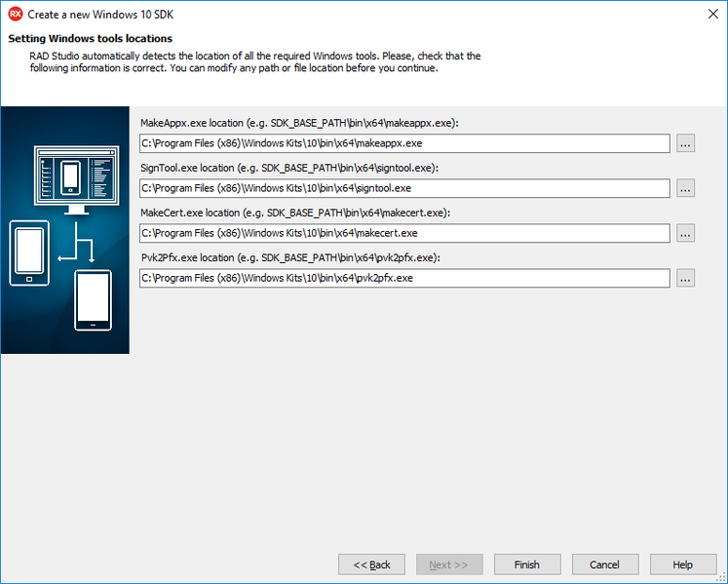Go to previous step with Back button
Viewport: 728px width, 584px height.
[371, 565]
